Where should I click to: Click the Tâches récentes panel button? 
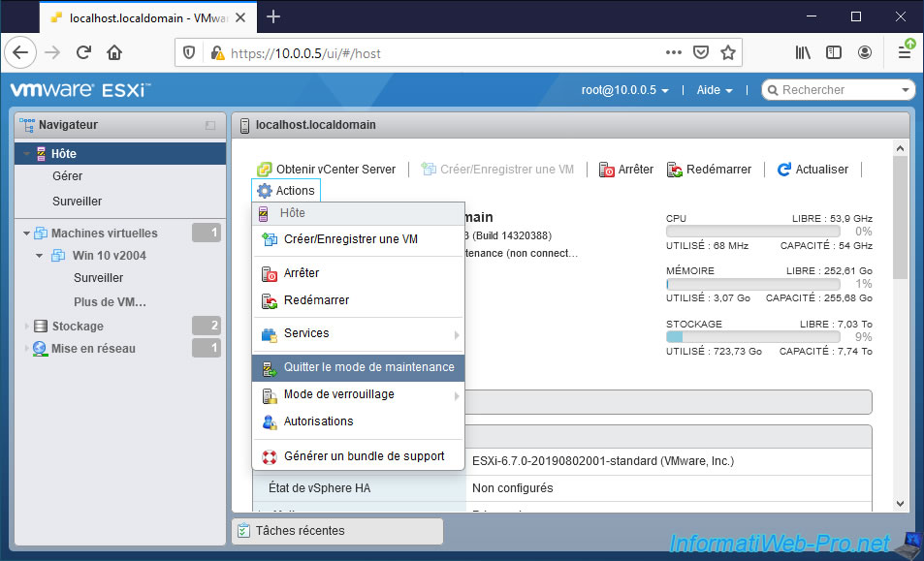336,531
